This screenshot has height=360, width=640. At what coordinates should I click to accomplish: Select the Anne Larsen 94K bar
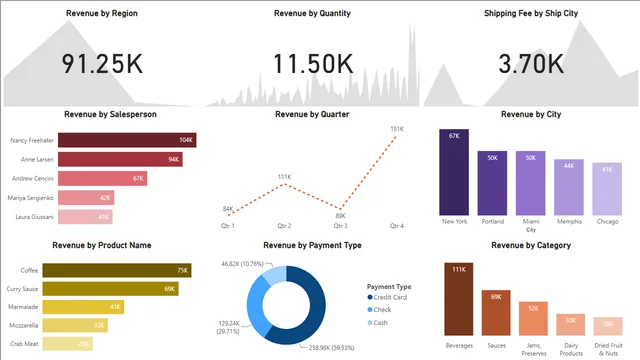(x=120, y=159)
